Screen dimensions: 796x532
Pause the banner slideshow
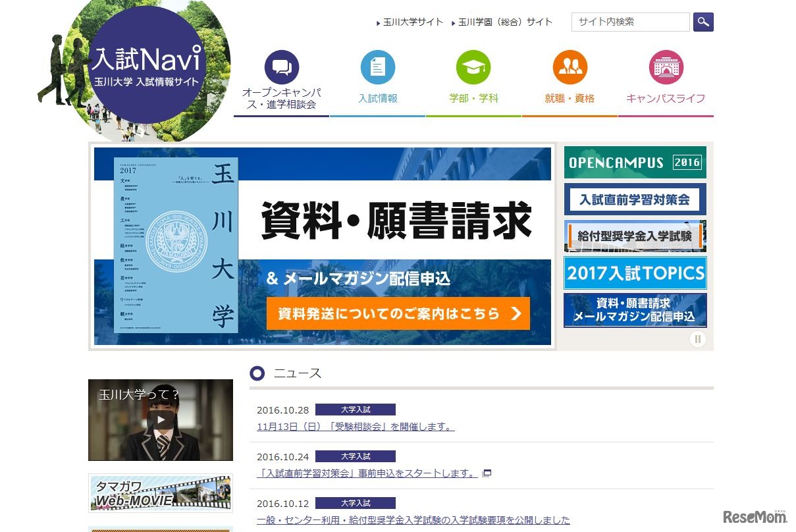tap(697, 339)
